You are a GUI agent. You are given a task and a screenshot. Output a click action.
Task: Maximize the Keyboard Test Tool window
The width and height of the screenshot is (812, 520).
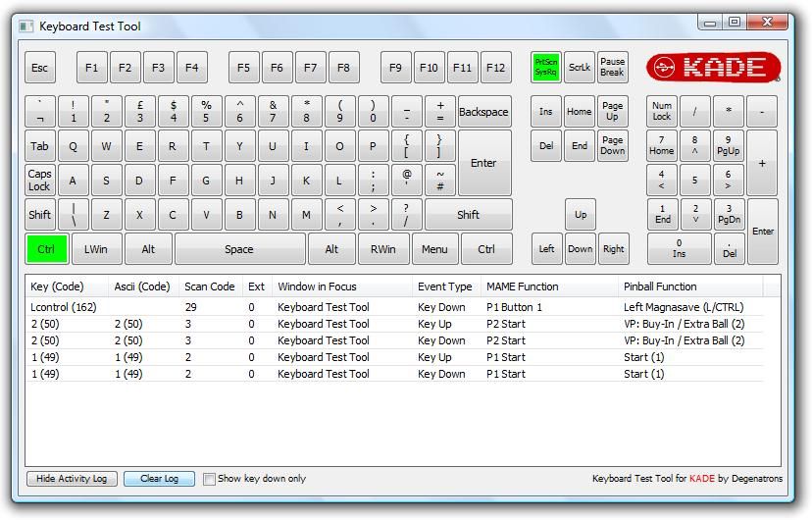pyautogui.click(x=735, y=23)
